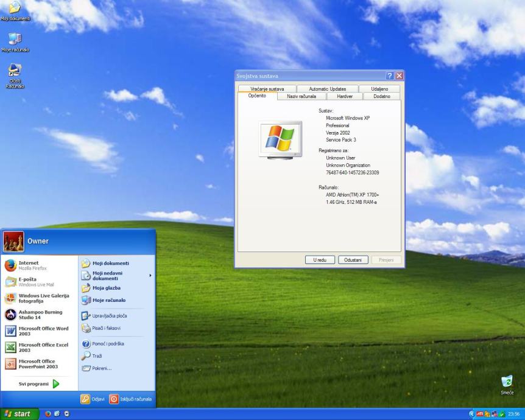
Task: Open media player quick launch icon
Action: [x=67, y=414]
